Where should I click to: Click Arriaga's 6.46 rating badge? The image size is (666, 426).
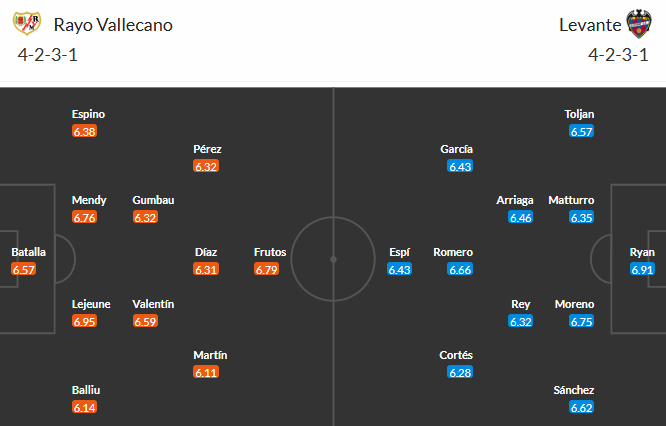coord(521,217)
